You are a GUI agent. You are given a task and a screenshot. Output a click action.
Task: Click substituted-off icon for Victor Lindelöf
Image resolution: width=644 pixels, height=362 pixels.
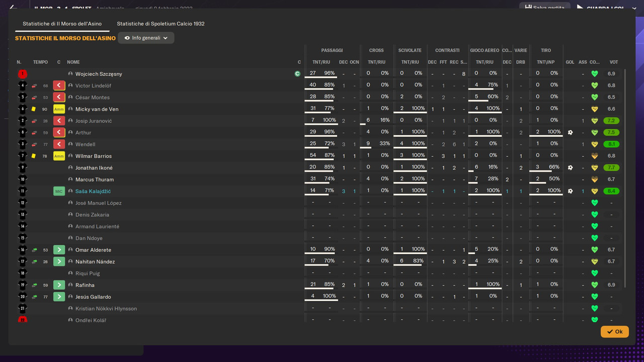(x=59, y=85)
